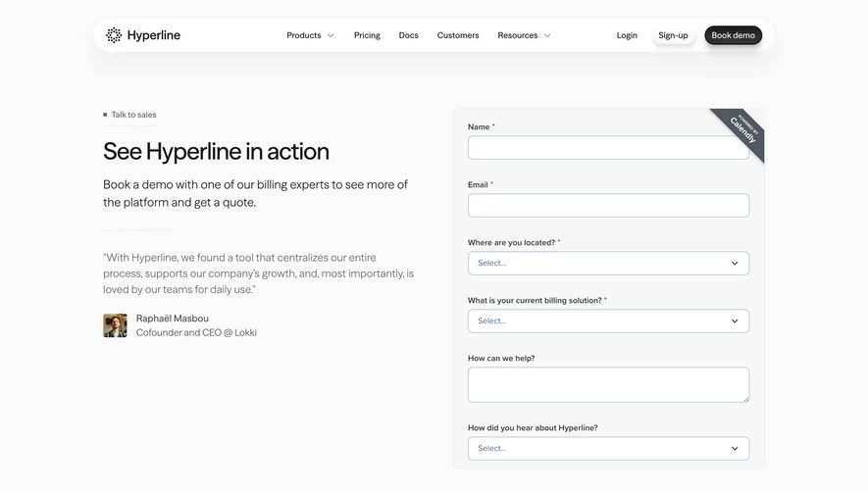Click the 'How can we help?' label
Image resolution: width=868 pixels, height=492 pixels.
pos(501,358)
